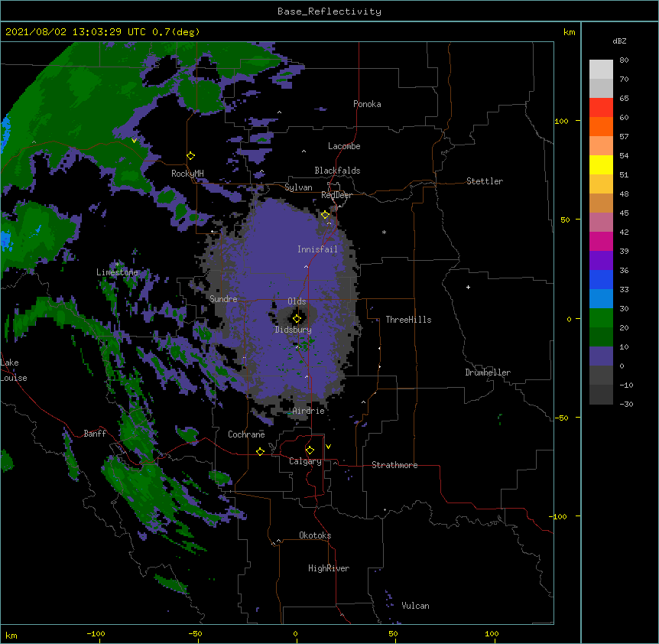Image resolution: width=659 pixels, height=644 pixels.
Task: Click the Okotoks label
Action: 315,535
